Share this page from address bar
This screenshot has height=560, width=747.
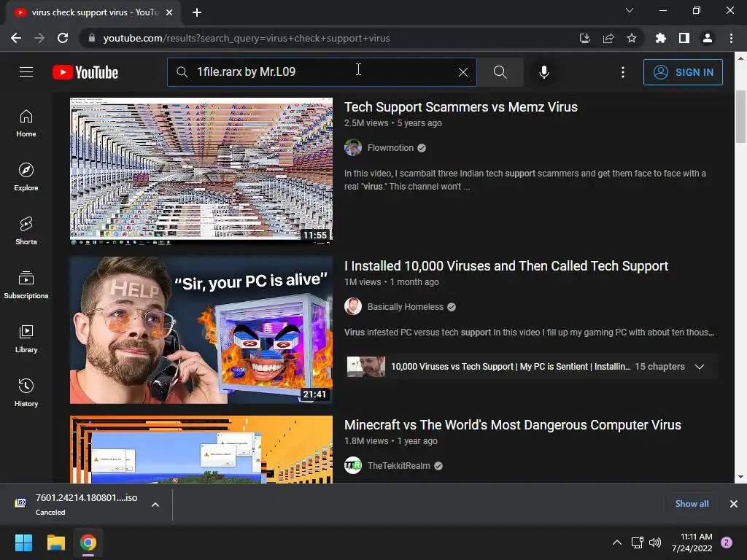click(608, 38)
